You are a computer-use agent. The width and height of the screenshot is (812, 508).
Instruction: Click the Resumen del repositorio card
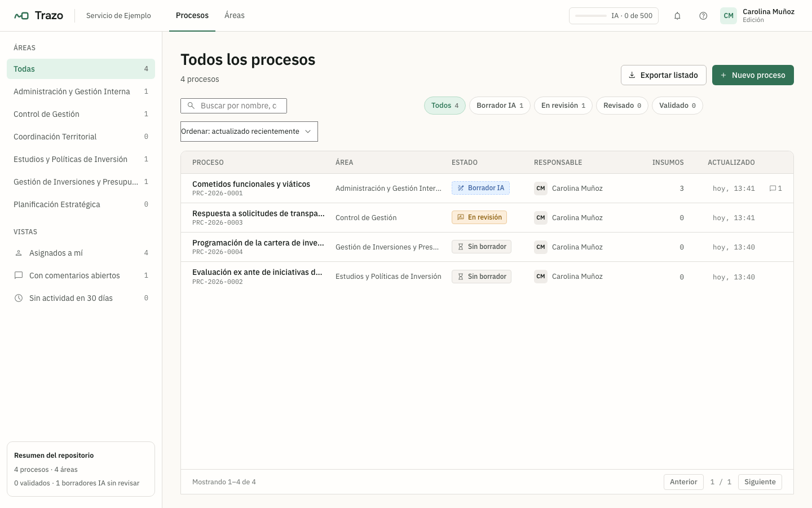point(81,469)
